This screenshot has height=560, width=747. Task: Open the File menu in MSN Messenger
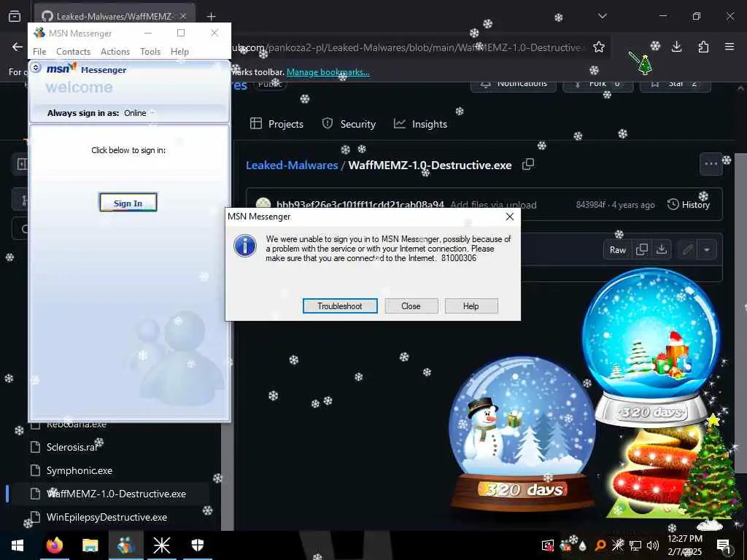39,52
